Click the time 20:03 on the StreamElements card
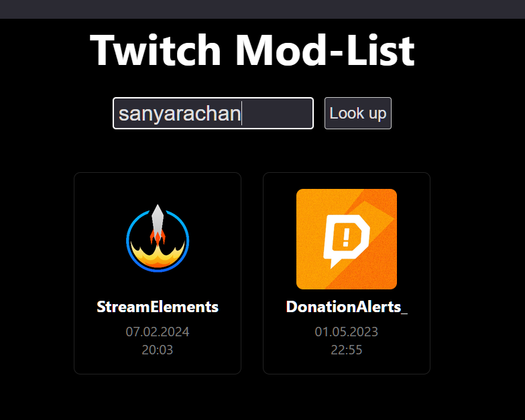The width and height of the screenshot is (525, 420). click(158, 350)
